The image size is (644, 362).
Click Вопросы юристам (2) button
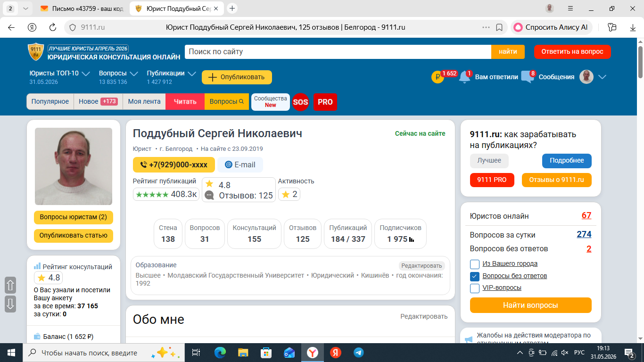[74, 217]
